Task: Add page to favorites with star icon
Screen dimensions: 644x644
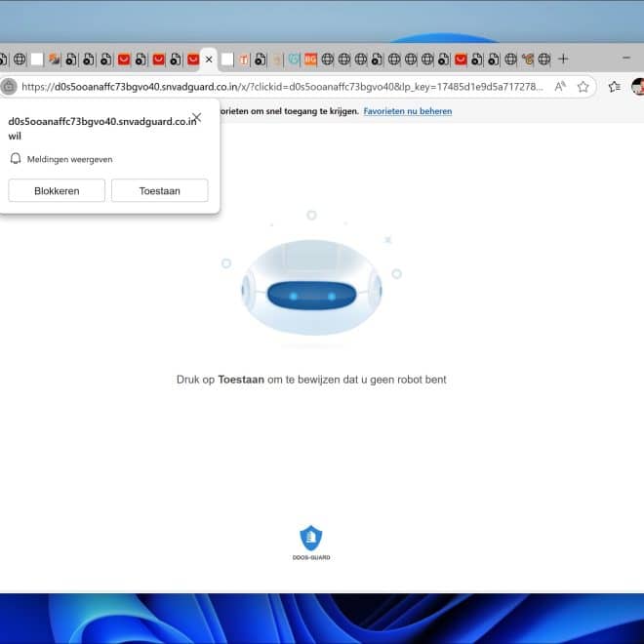Action: pos(583,87)
